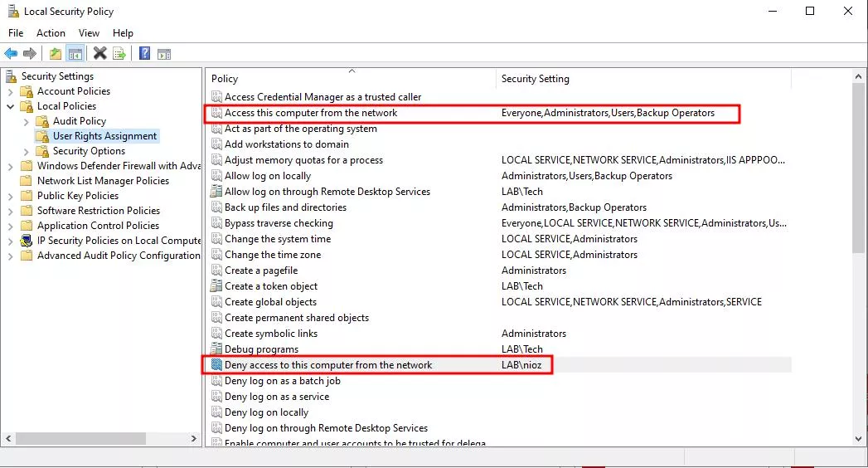The width and height of the screenshot is (868, 468).
Task: Click the policy icon beside Debug programs
Action: tap(216, 349)
